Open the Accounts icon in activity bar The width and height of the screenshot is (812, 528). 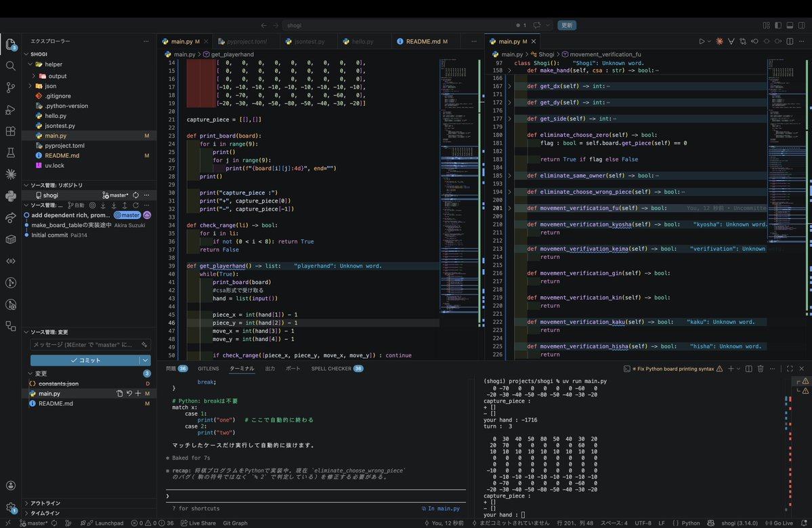[10, 485]
